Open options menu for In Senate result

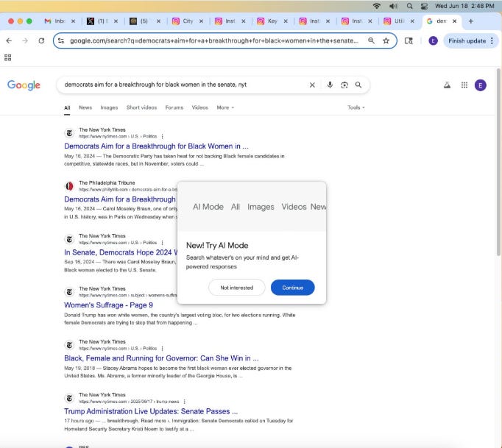coord(163,243)
